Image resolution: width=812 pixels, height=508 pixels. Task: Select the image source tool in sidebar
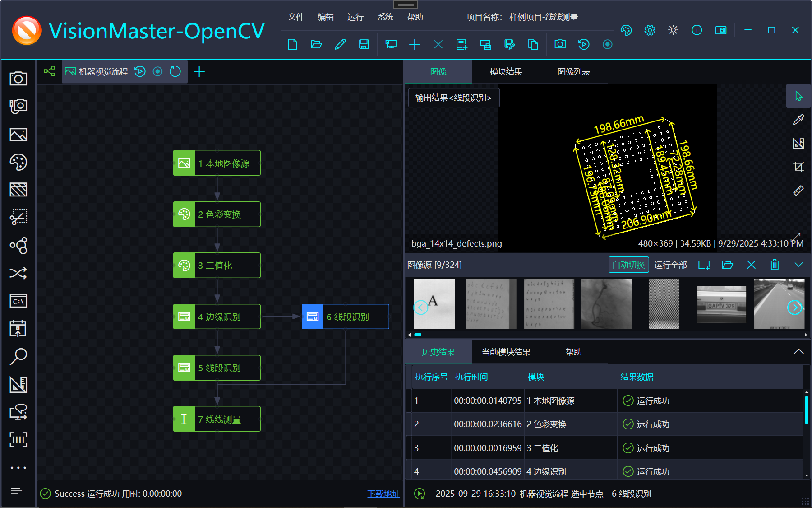coord(18,135)
